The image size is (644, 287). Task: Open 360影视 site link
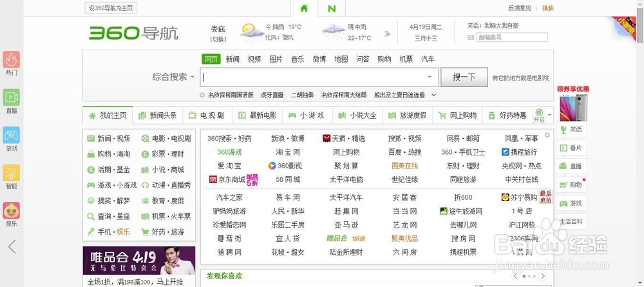point(285,166)
